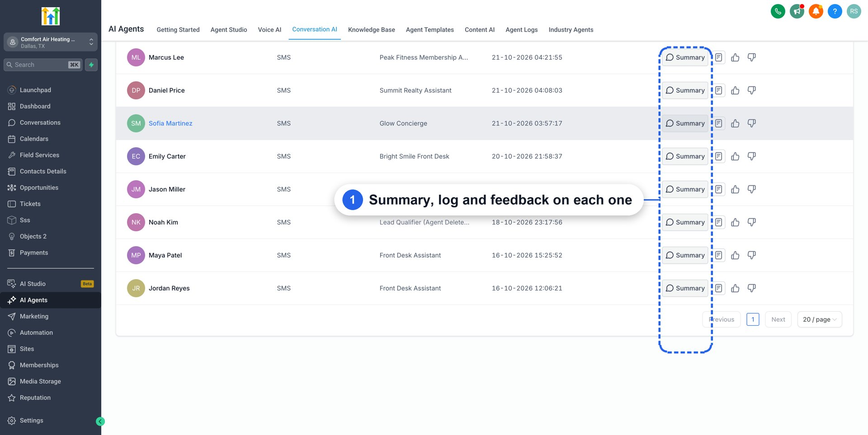Thumbs down Marcus Lee's conversation
This screenshot has height=435, width=868.
click(x=751, y=57)
